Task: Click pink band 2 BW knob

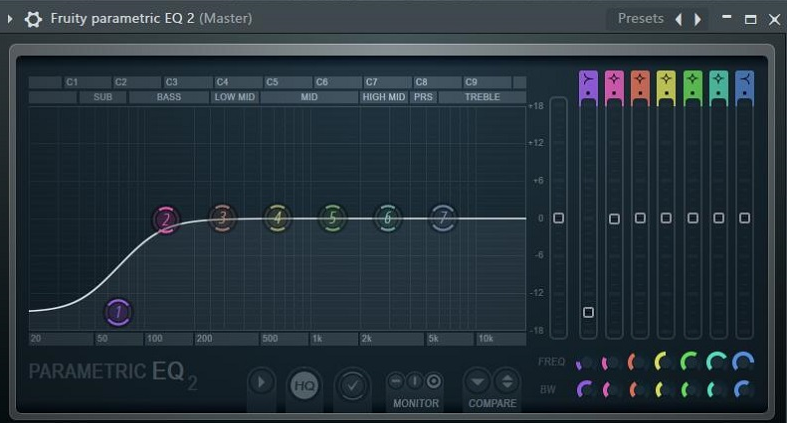Action: tap(611, 390)
